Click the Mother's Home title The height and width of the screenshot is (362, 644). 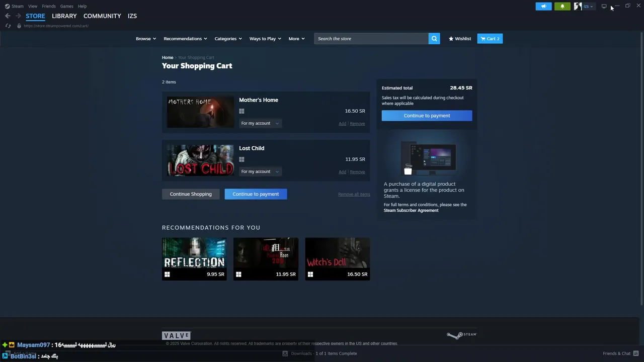pyautogui.click(x=259, y=100)
